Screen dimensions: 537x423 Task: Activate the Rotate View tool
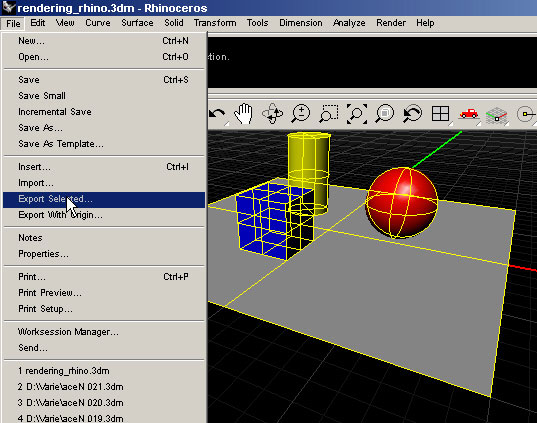point(272,114)
